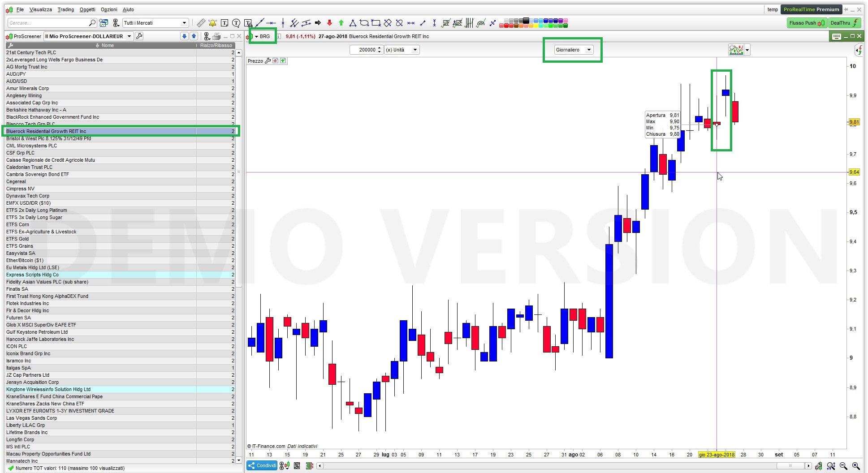The height and width of the screenshot is (473, 868).
Task: Increase the quantity with the up stepper
Action: coord(380,47)
